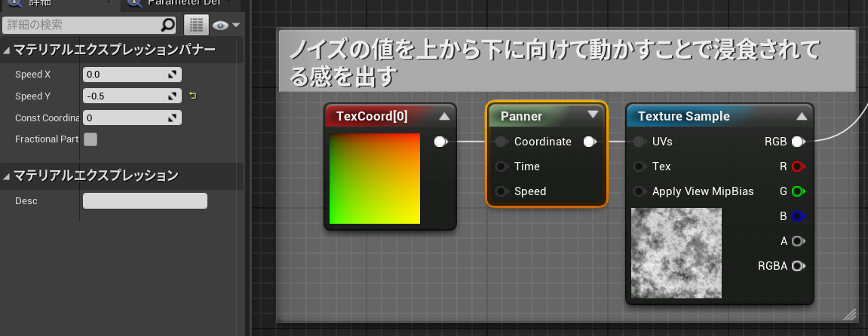The image size is (868, 336).
Task: Click the red R output pin
Action: (x=798, y=166)
